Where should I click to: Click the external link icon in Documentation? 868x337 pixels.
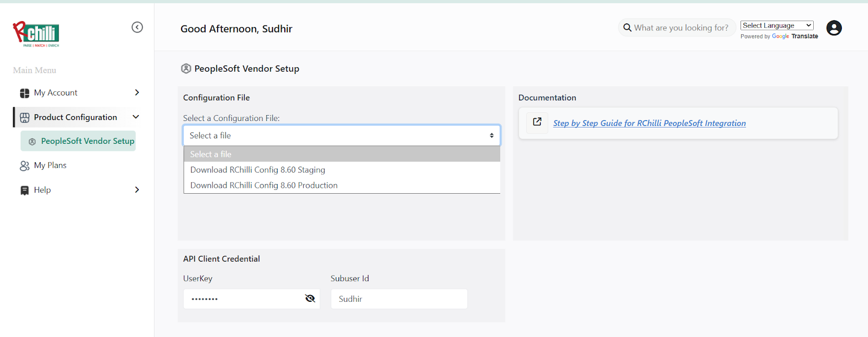point(537,122)
